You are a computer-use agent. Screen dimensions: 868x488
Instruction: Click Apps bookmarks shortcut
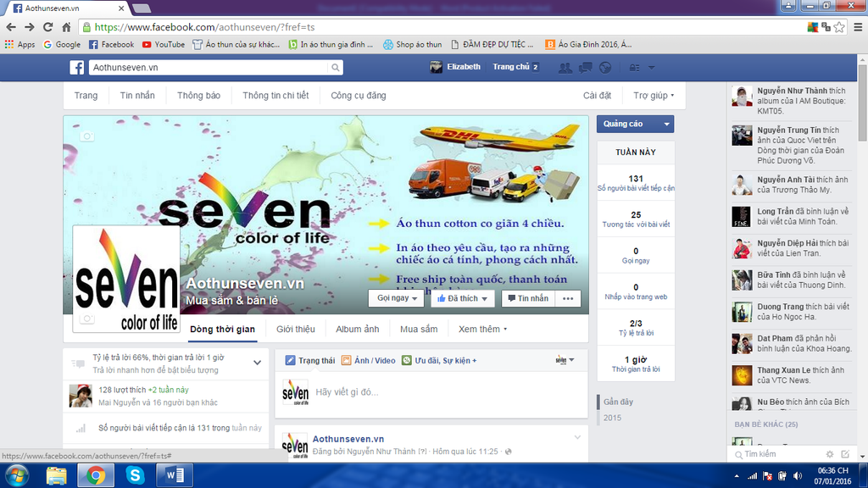click(19, 44)
